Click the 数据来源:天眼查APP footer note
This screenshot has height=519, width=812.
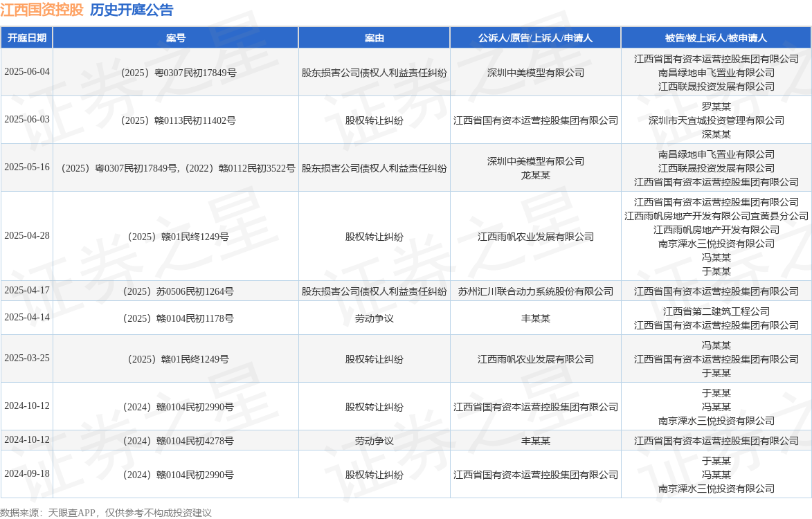point(106,513)
